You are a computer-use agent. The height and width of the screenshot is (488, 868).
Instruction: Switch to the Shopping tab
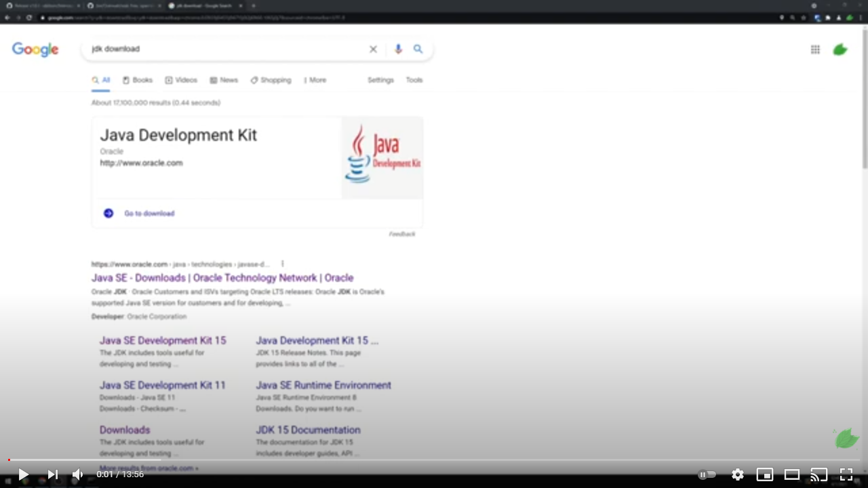coord(271,80)
